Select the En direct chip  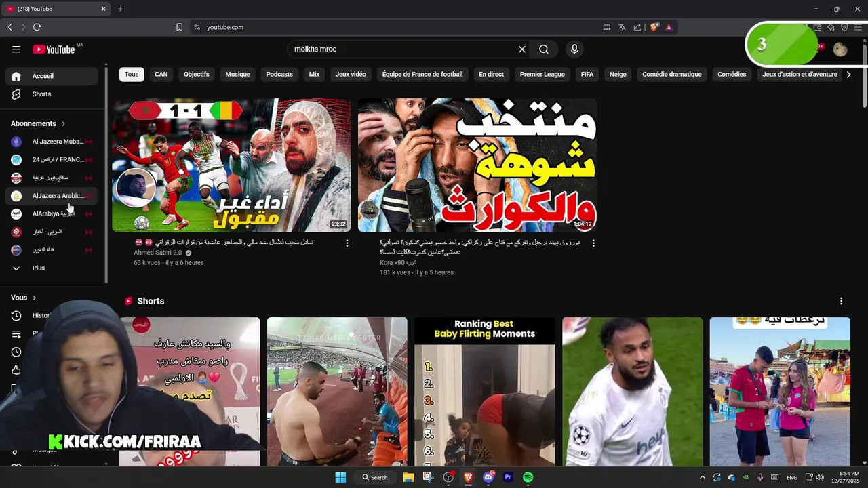tap(491, 75)
